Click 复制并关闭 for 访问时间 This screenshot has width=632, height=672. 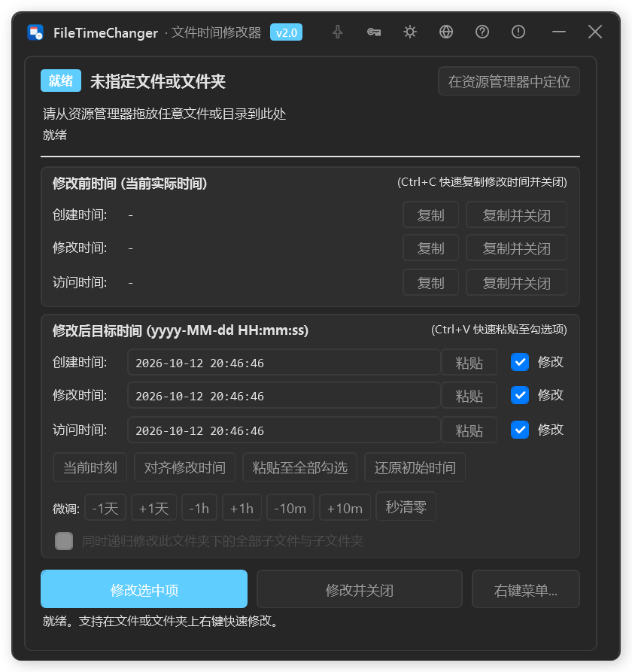tap(516, 282)
